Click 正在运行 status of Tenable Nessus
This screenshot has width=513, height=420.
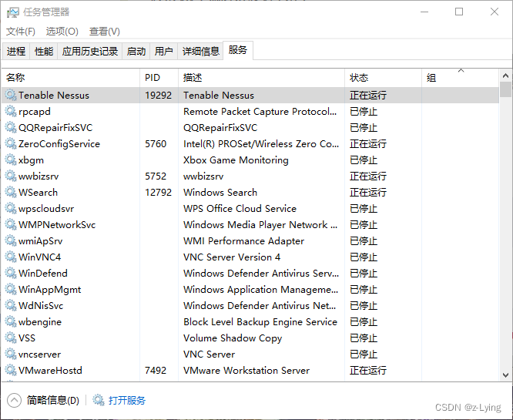tap(368, 96)
